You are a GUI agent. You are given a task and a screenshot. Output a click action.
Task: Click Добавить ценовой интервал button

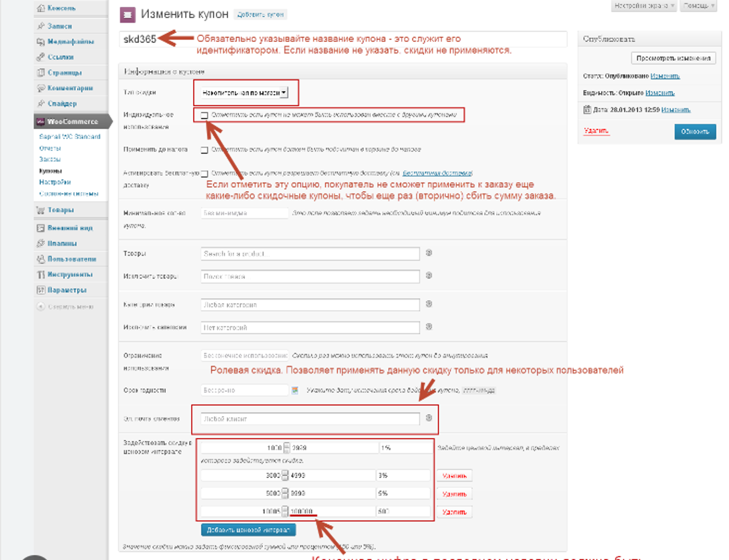(x=248, y=530)
